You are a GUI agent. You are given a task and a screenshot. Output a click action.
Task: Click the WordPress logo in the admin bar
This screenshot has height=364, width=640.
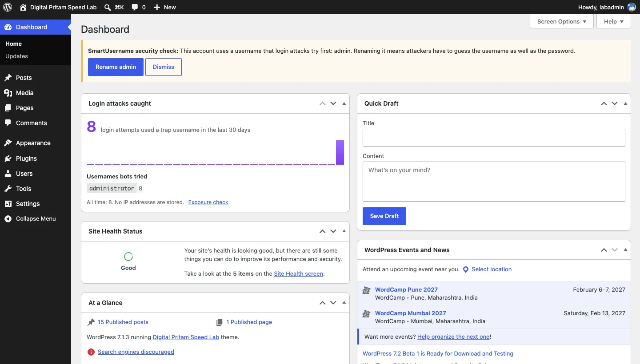(x=8, y=7)
